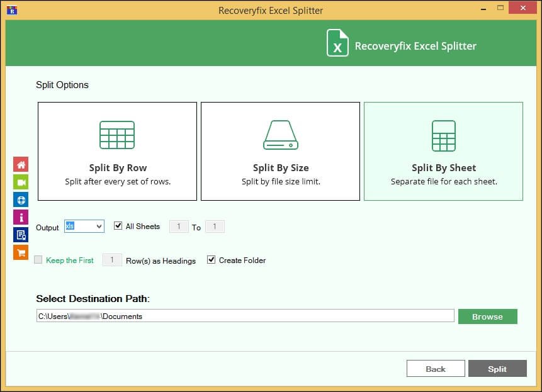Click 'Separate file for each sheet.' text
The height and width of the screenshot is (392, 542).
coord(444,182)
